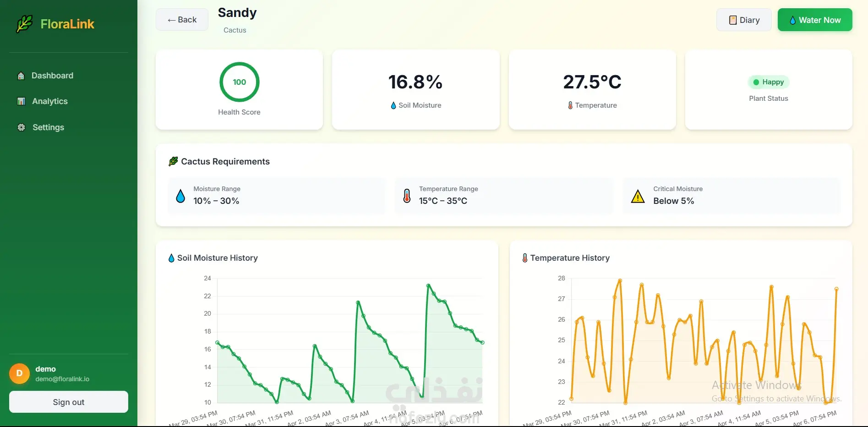Go back using the Back button
Image resolution: width=868 pixels, height=427 pixels.
coord(182,20)
